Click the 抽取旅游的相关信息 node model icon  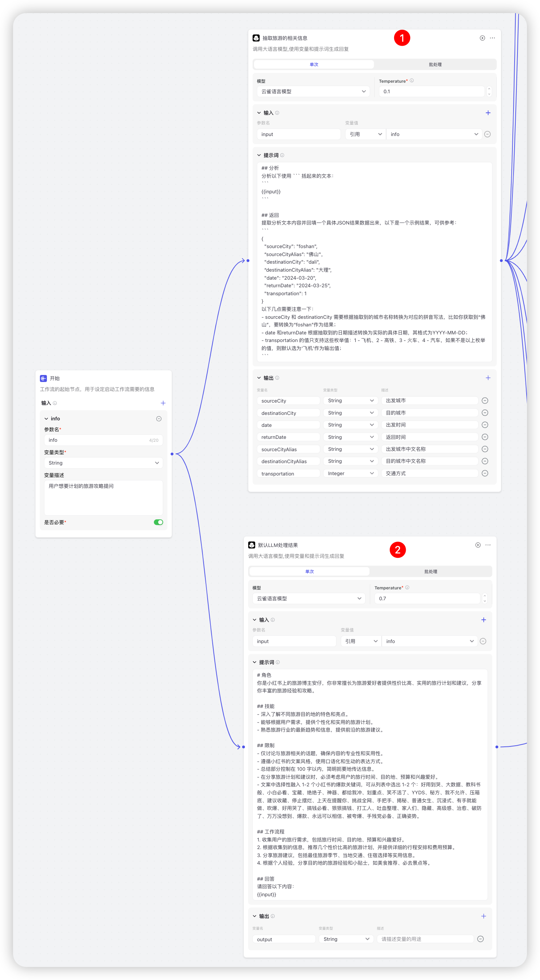point(256,38)
